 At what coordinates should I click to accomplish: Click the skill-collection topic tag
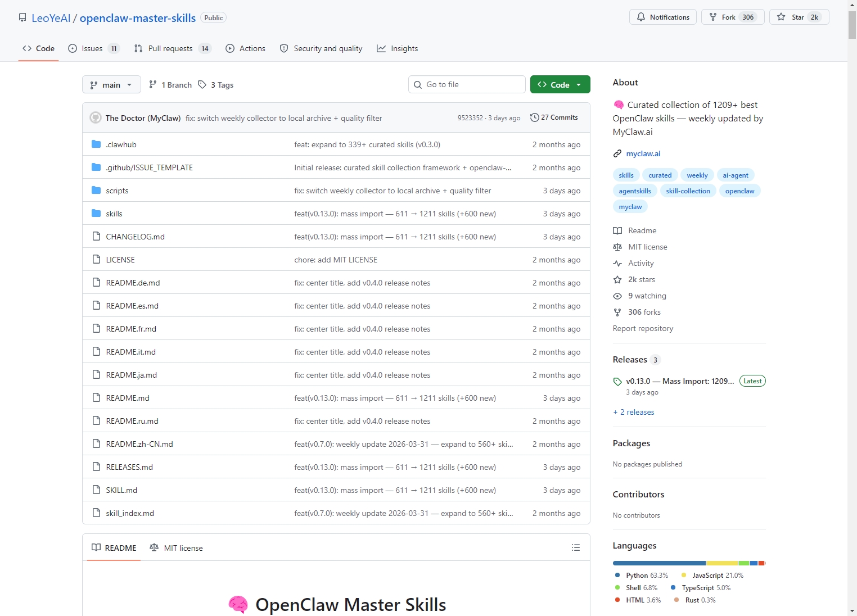(x=688, y=191)
